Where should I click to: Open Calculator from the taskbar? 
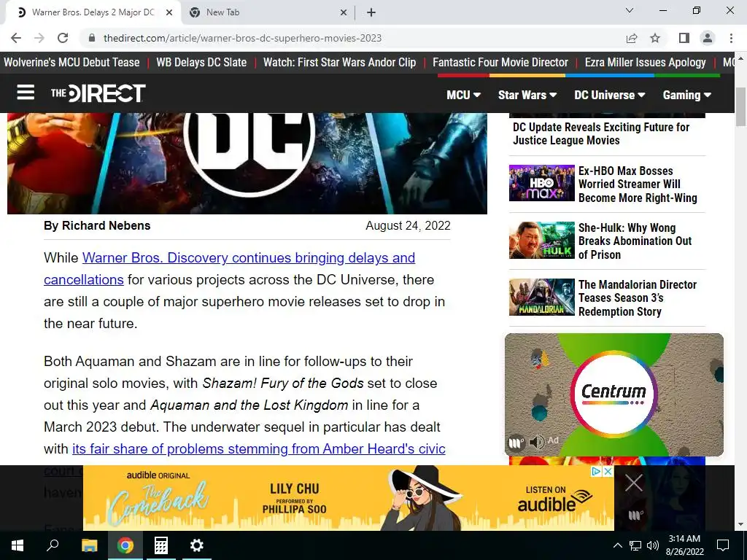point(161,545)
